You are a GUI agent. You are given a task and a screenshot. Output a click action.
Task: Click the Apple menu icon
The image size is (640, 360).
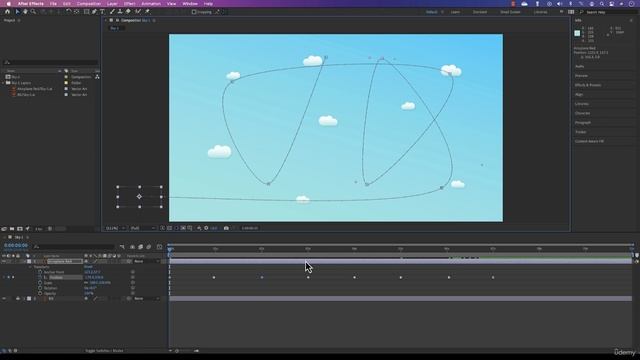tap(9, 4)
